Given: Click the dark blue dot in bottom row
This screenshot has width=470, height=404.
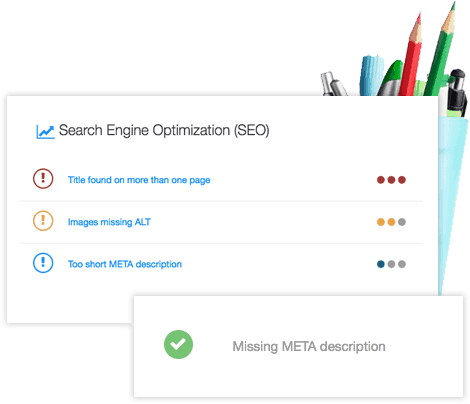Looking at the screenshot, I should pos(381,264).
